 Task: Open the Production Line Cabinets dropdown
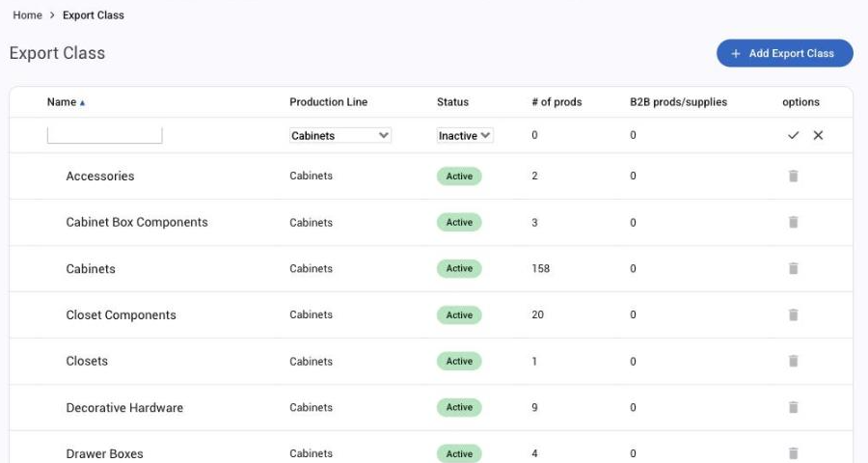[x=340, y=135]
